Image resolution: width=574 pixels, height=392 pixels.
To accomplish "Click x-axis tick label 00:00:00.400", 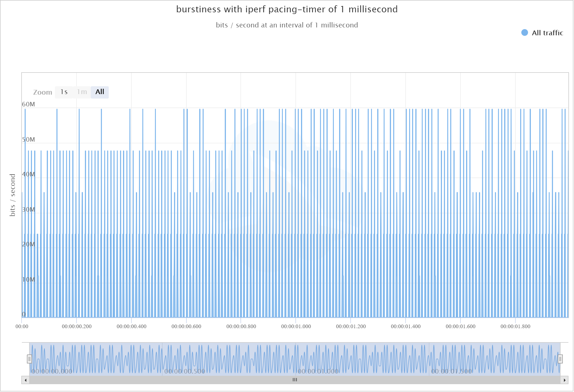I will 131,326.
